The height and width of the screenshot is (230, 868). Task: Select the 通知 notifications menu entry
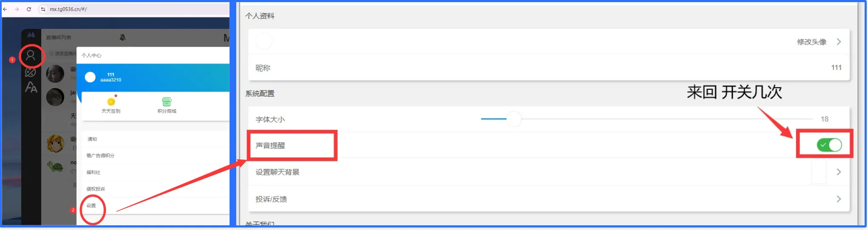coord(92,139)
